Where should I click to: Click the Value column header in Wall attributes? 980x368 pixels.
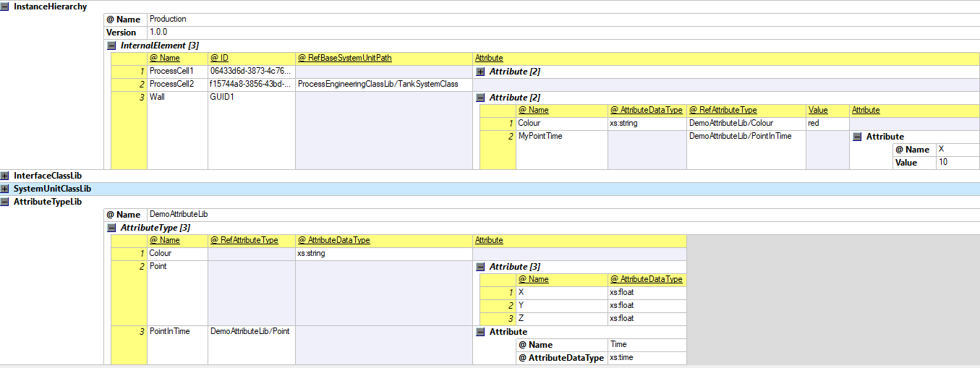point(817,110)
